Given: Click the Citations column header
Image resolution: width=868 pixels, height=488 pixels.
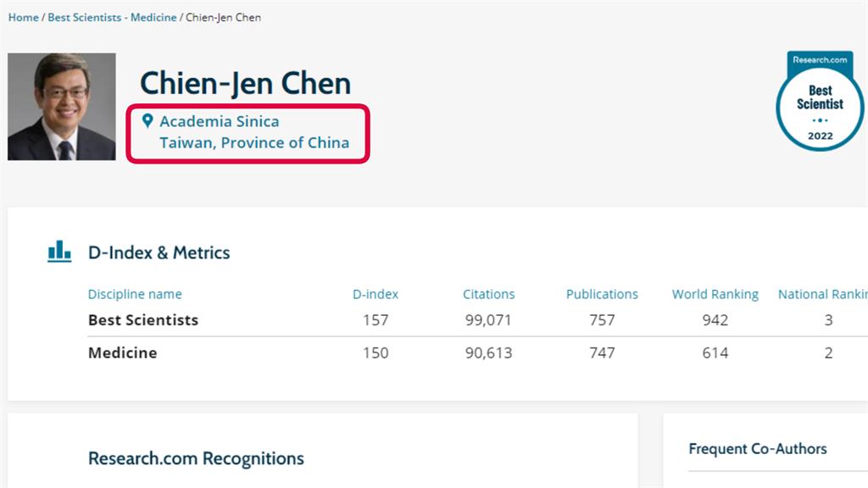Looking at the screenshot, I should point(489,294).
